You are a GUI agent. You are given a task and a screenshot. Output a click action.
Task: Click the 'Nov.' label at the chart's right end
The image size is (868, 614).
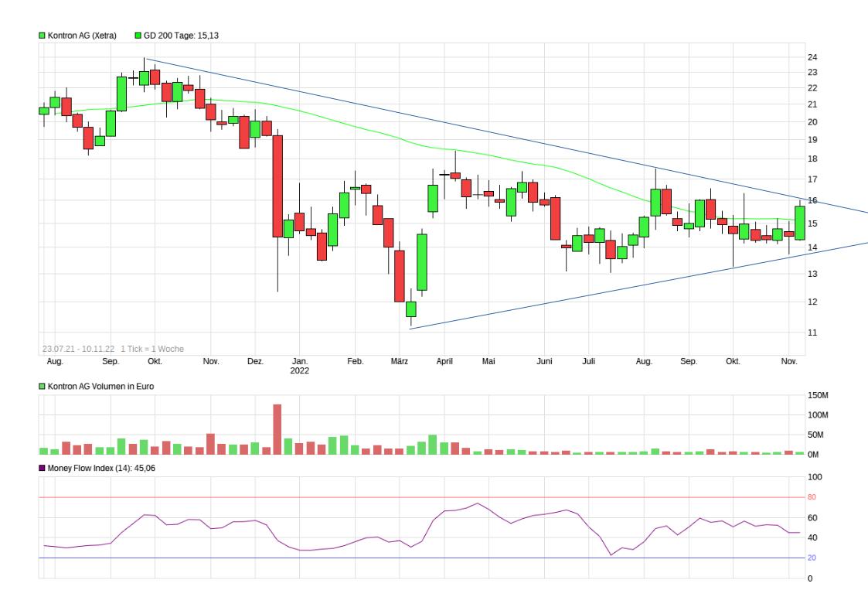pyautogui.click(x=789, y=361)
